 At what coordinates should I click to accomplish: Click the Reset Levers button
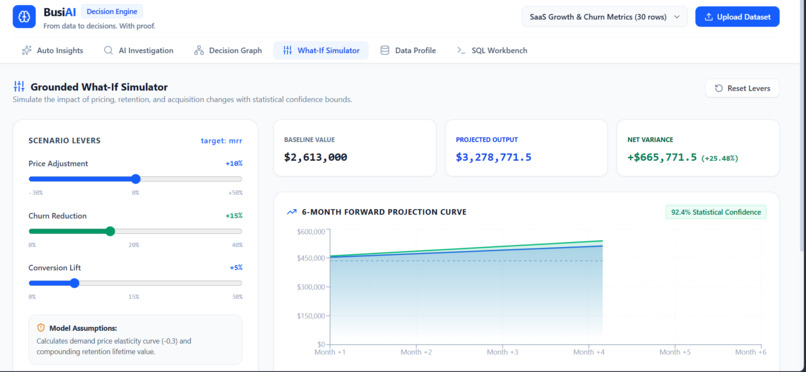pos(742,88)
